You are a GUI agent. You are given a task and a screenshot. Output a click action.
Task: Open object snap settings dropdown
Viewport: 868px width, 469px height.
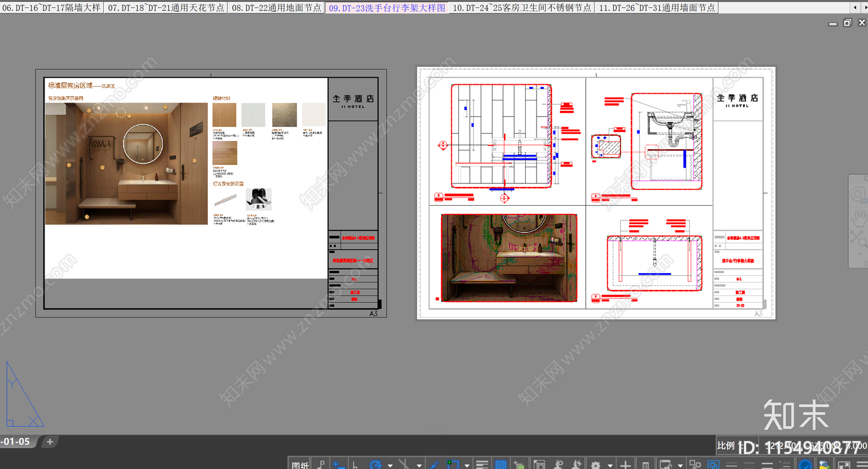click(x=467, y=465)
